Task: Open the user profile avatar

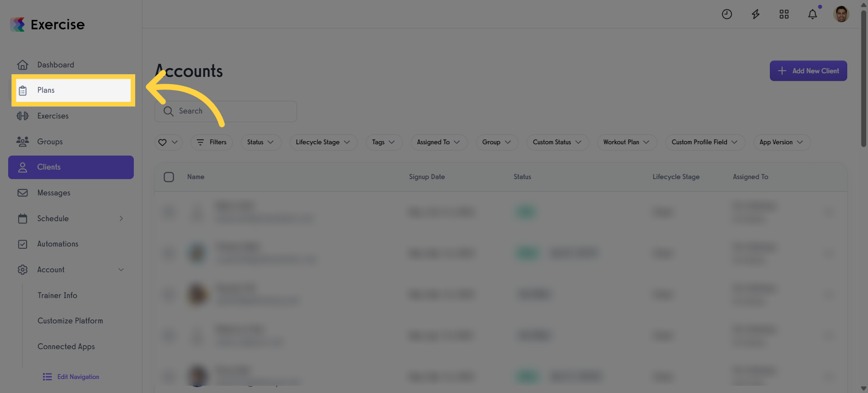Action: point(841,14)
